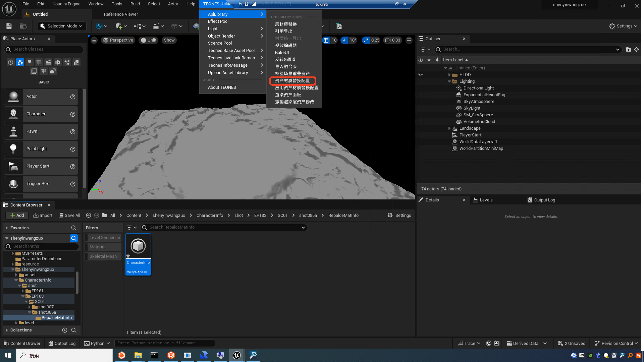This screenshot has height=362, width=644.
Task: Click the Import button in Content Browser
Action: point(43,216)
